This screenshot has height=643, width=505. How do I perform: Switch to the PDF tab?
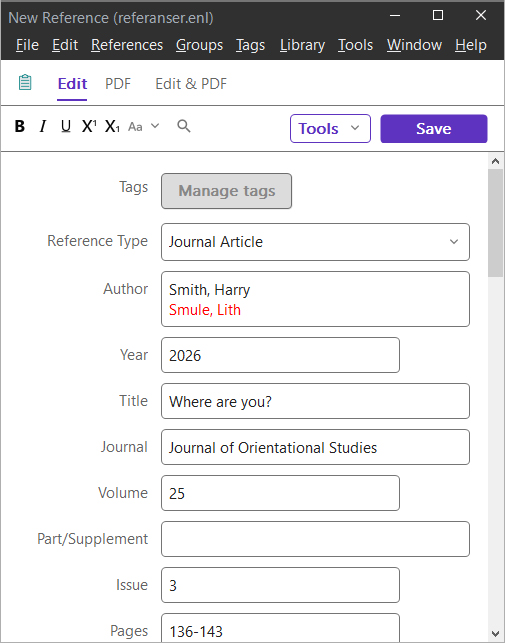click(118, 84)
